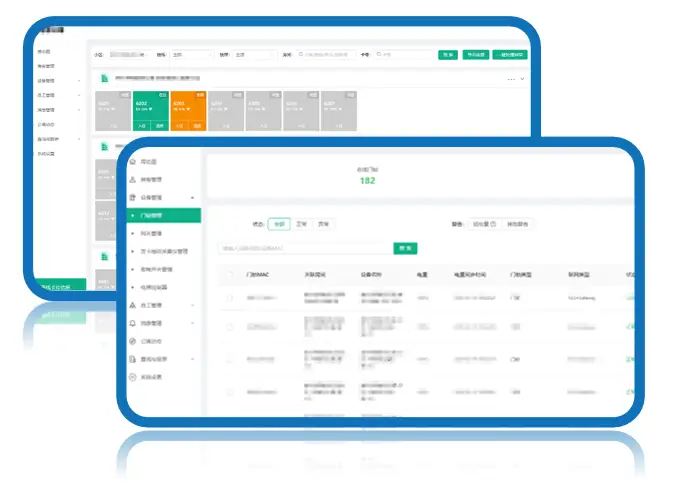Image resolution: width=673 pixels, height=497 pixels.
Task: Tick the select-all checkbox in table header
Action: click(x=230, y=273)
